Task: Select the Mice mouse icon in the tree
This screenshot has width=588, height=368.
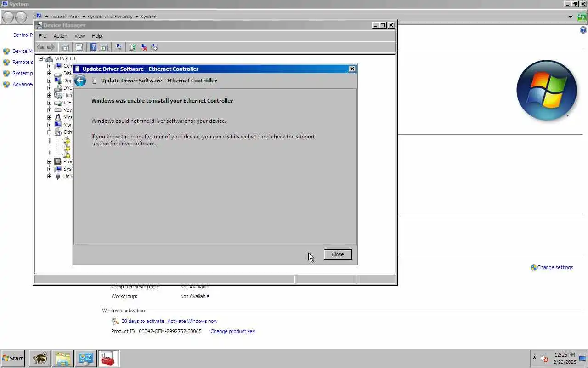Action: coord(57,117)
